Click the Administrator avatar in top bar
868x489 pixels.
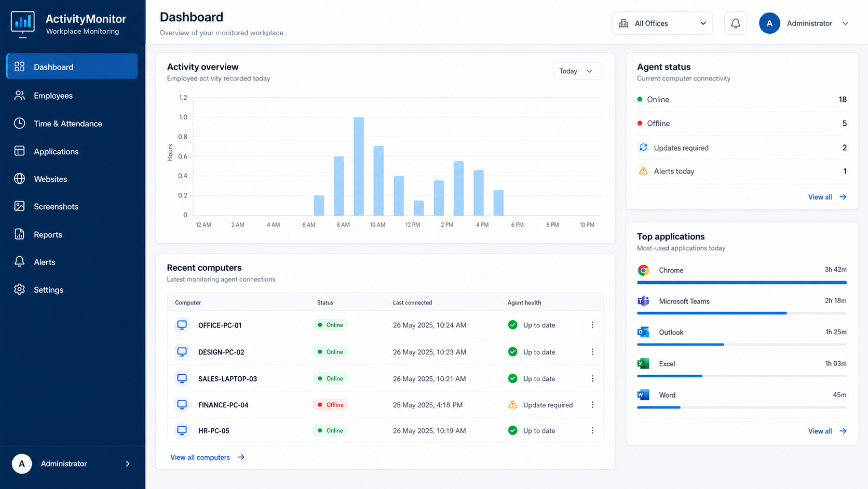tap(769, 23)
